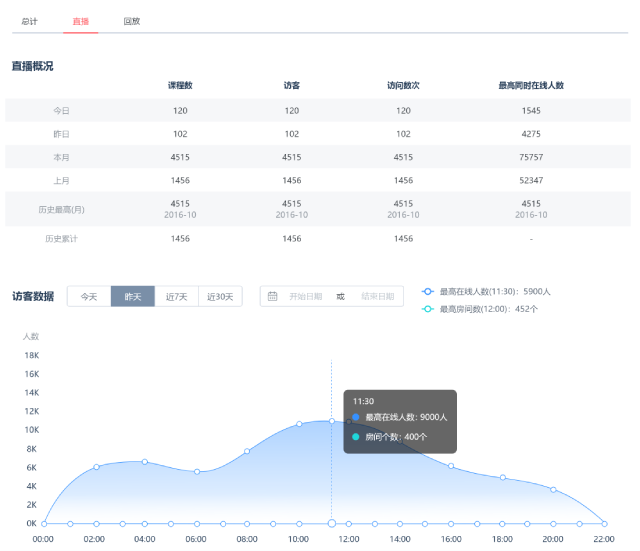Click the 今日 row label
The width and height of the screenshot is (640, 551).
click(62, 111)
